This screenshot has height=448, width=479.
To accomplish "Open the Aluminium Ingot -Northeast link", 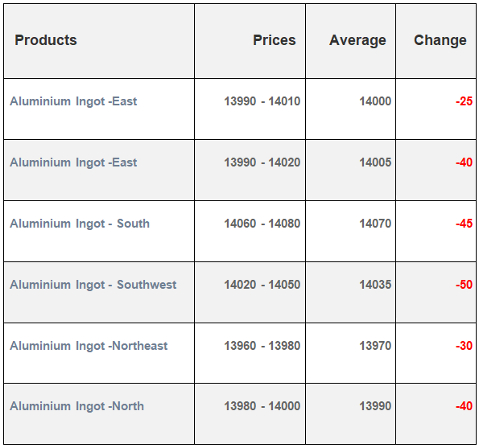I will coord(89,346).
